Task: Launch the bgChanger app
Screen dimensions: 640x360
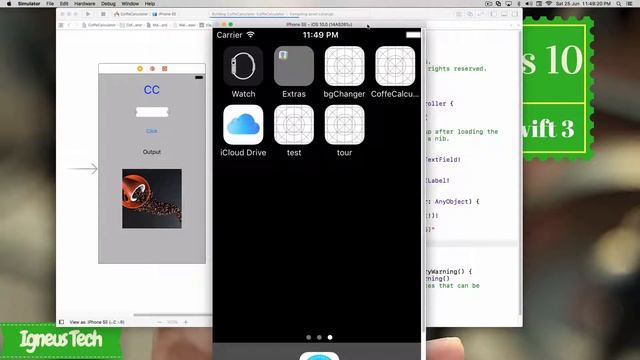Action: 344,66
